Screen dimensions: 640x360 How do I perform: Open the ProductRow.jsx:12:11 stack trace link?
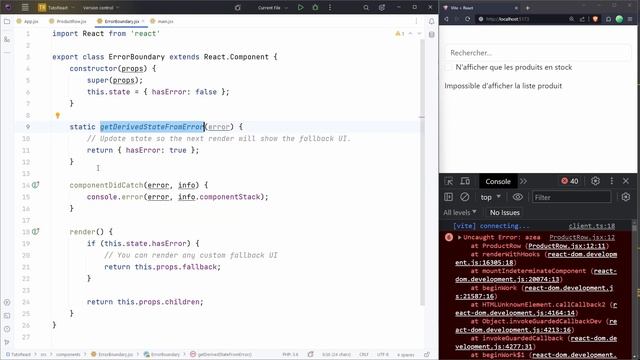pyautogui.click(x=567, y=246)
